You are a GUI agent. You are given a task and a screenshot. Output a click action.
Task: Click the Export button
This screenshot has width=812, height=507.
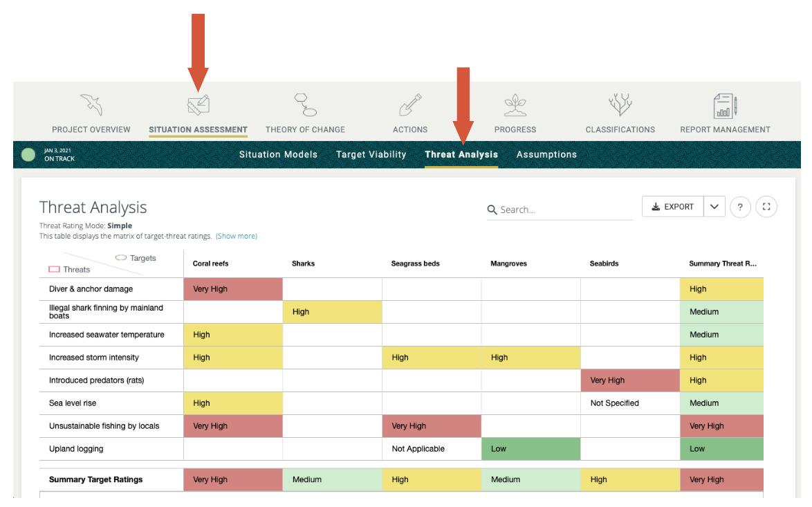click(x=673, y=207)
